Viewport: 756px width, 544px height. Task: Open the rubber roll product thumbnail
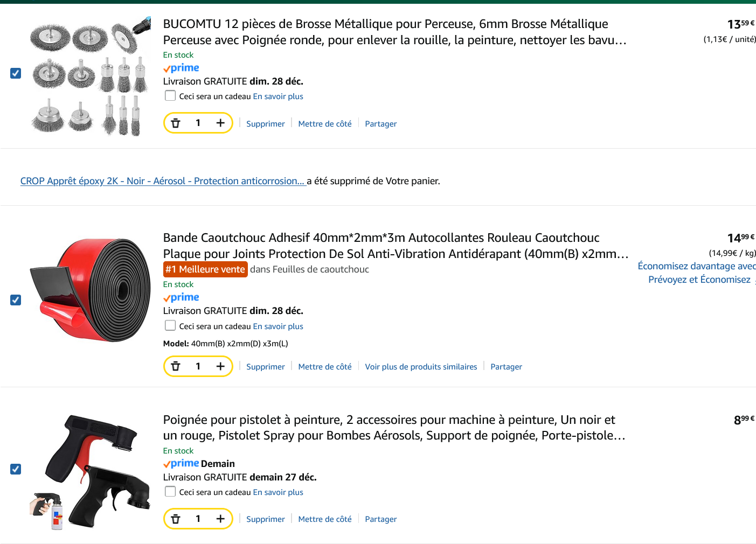click(x=91, y=291)
